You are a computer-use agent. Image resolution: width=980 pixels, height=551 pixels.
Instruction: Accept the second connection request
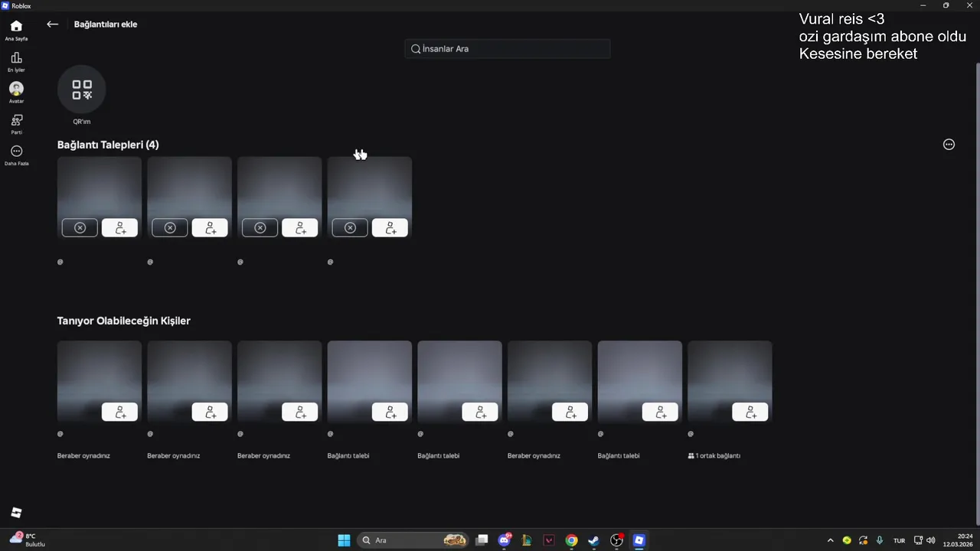(x=210, y=228)
